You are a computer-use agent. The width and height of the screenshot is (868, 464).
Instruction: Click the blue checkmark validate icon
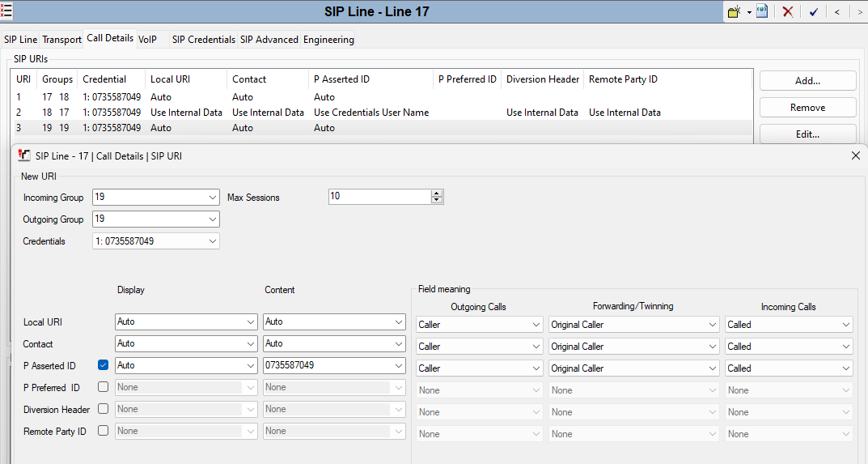[813, 11]
